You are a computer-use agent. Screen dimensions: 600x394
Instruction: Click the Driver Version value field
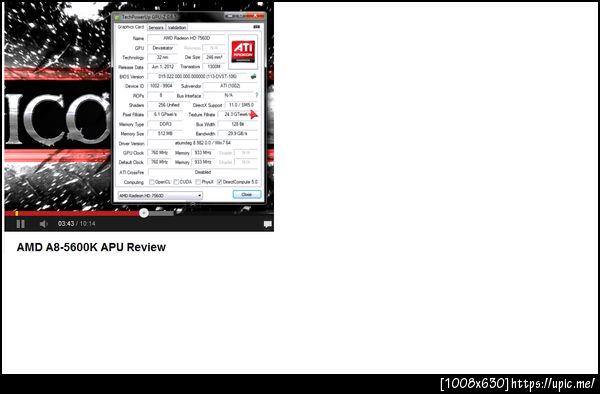point(202,143)
